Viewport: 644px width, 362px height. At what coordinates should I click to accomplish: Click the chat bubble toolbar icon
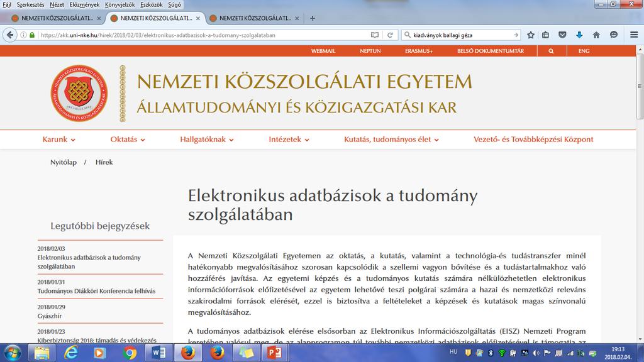tap(614, 35)
